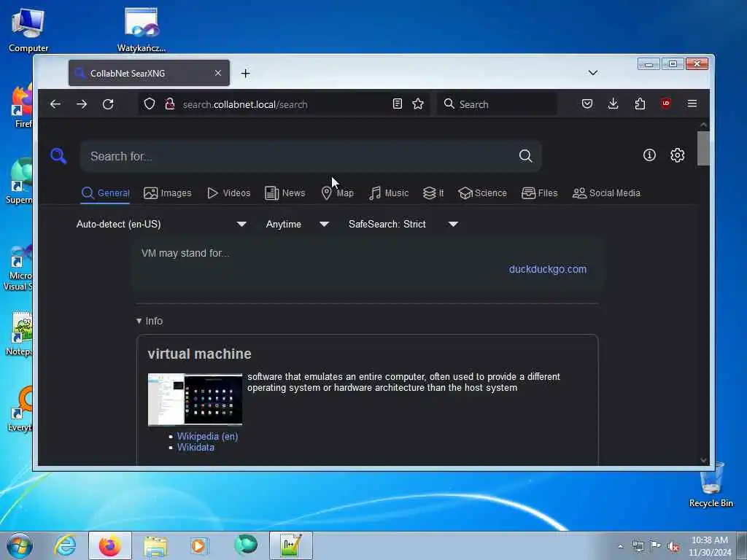This screenshot has width=747, height=560.
Task: Show hidden tray icons arrow
Action: (x=620, y=547)
